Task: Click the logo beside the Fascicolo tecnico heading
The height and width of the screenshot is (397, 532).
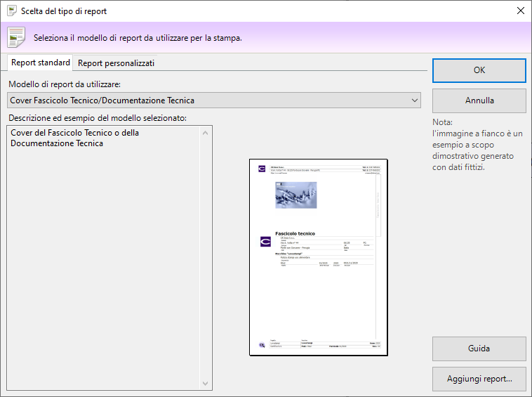Action: coord(265,241)
